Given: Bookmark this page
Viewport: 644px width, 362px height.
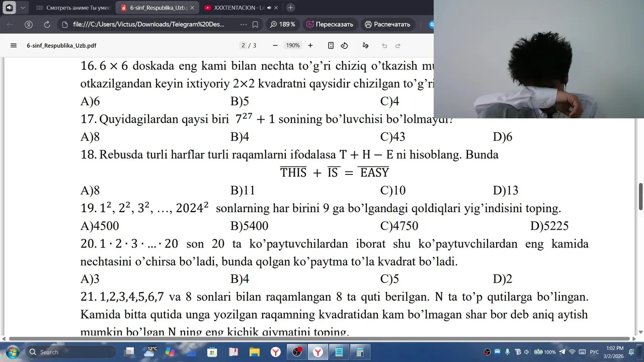Looking at the screenshot, I should tap(255, 24).
